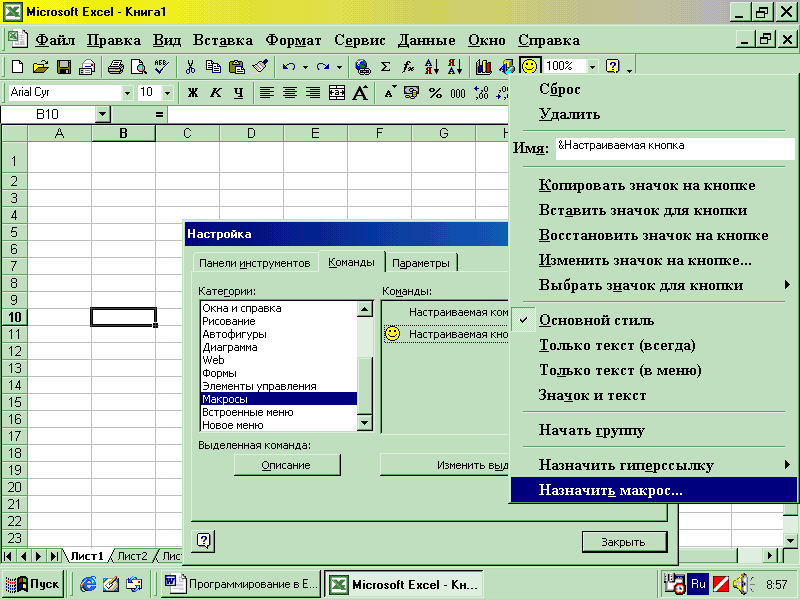This screenshot has height=600, width=800.
Task: Apply thousands separator 000 style
Action: (x=458, y=93)
